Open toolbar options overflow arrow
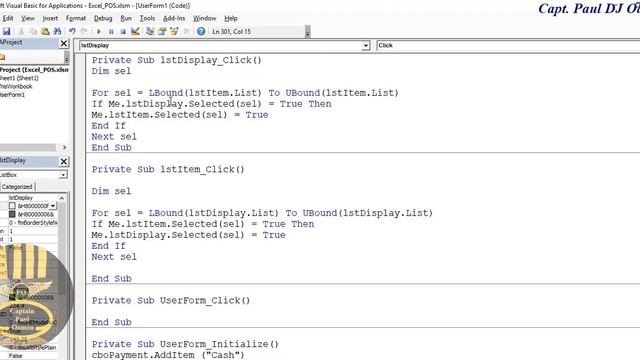This screenshot has height=360, width=640. point(307,33)
